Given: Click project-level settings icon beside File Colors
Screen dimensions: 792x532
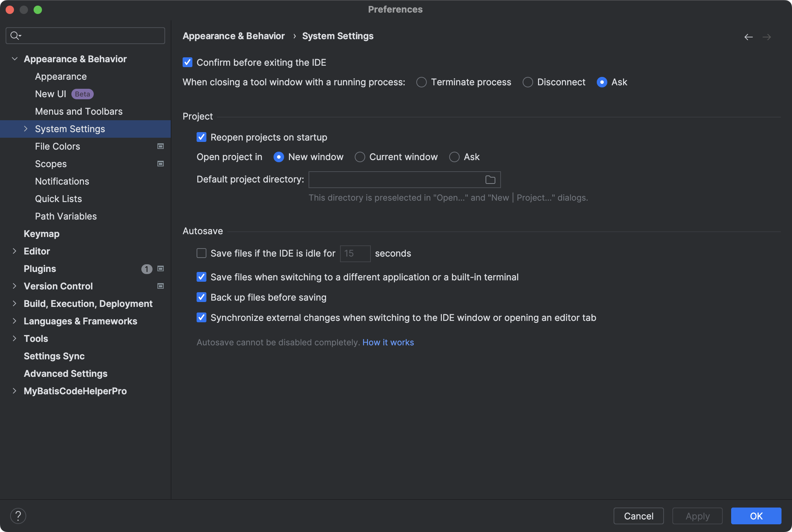Looking at the screenshot, I should tap(161, 146).
